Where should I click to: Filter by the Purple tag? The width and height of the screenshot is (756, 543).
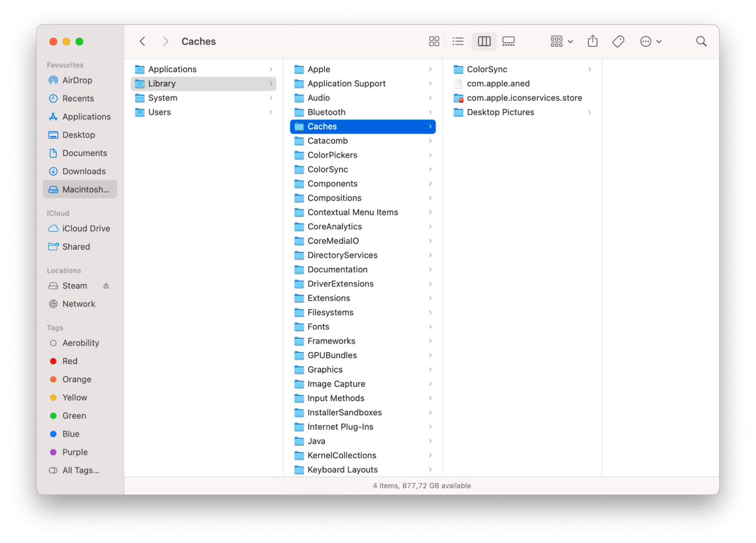click(x=75, y=452)
